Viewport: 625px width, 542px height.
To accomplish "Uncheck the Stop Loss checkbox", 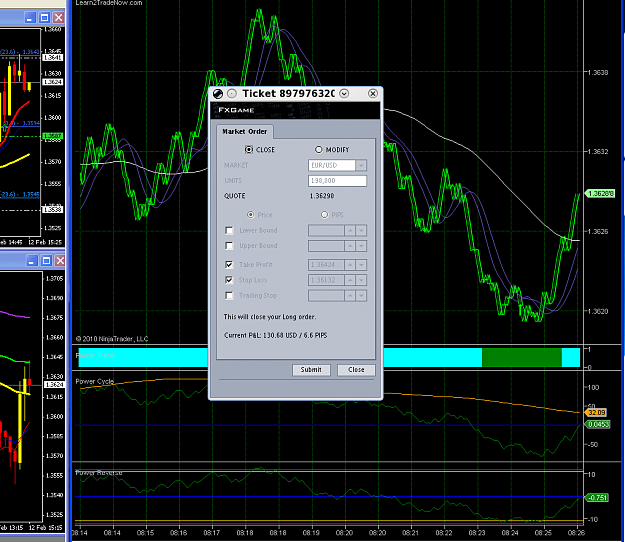I will pos(229,280).
